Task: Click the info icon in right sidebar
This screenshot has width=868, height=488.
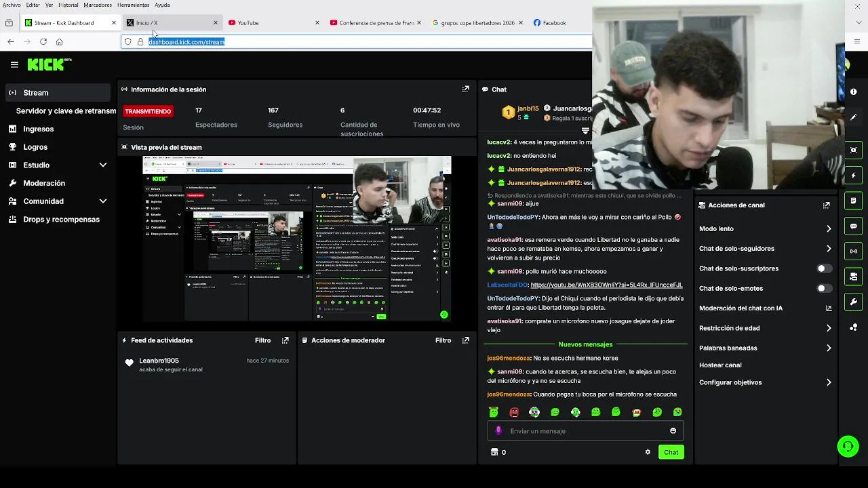Action: click(x=853, y=91)
